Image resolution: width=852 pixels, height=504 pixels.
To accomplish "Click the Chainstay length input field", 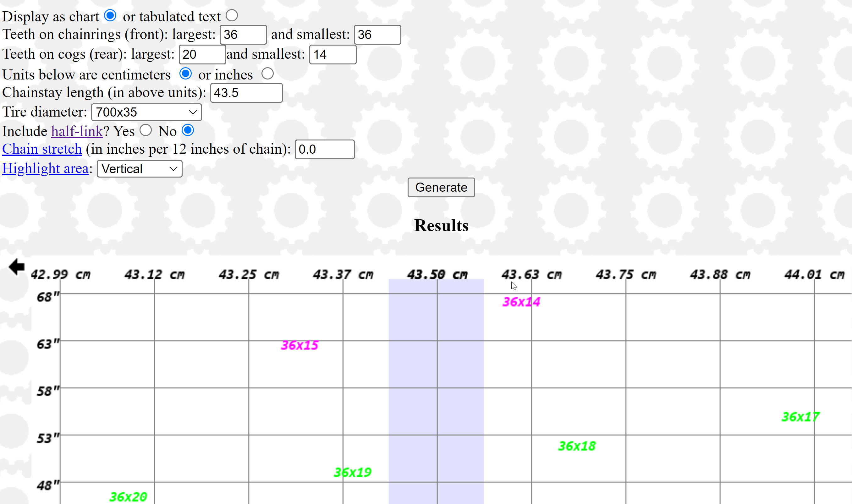I will (246, 93).
